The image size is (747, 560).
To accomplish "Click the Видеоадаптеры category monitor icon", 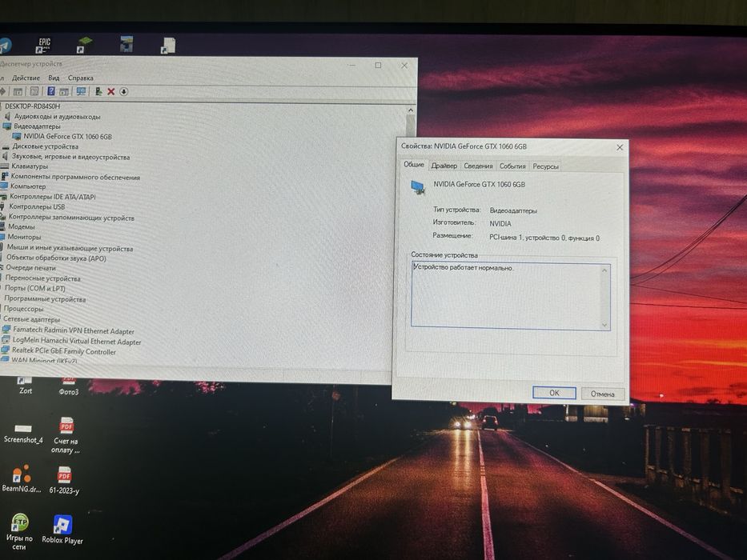I will pyautogui.click(x=6, y=126).
